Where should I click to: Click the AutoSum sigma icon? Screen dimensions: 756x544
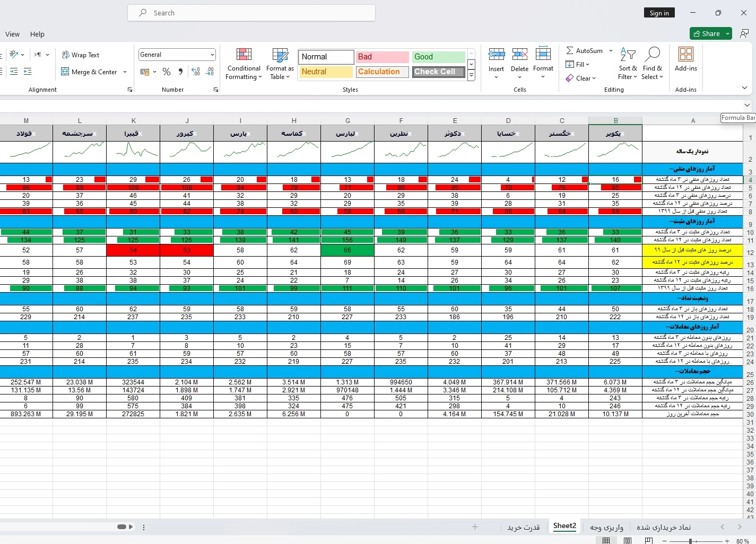pyautogui.click(x=570, y=51)
